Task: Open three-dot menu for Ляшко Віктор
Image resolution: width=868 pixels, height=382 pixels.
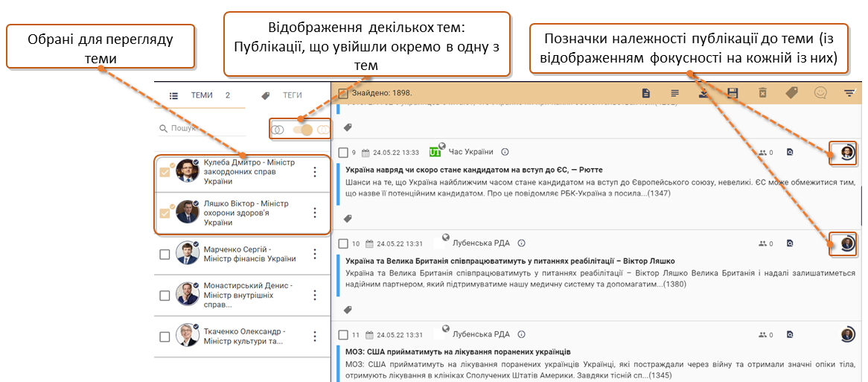Action: [x=315, y=213]
